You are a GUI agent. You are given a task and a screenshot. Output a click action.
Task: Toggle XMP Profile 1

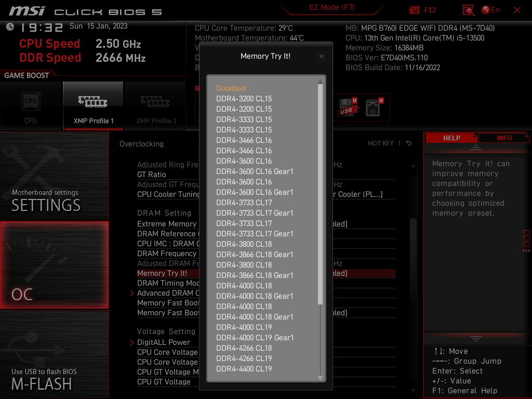pos(94,106)
